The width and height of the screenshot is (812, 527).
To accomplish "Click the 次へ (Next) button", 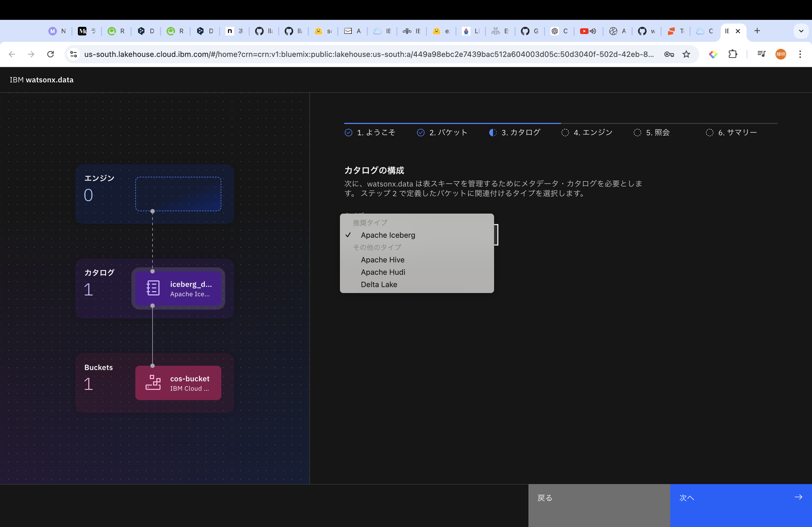I will click(741, 505).
